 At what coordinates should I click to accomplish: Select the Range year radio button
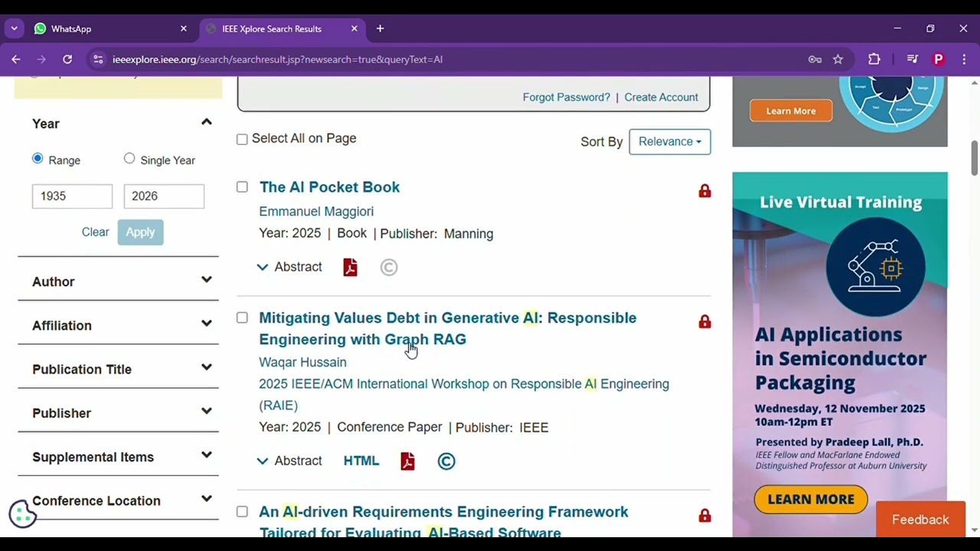[38, 158]
